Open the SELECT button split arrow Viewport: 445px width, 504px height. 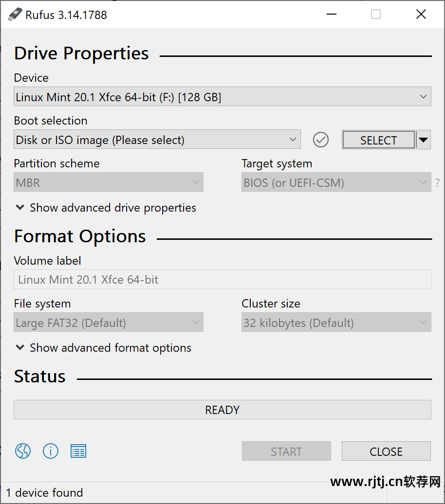pyautogui.click(x=423, y=140)
